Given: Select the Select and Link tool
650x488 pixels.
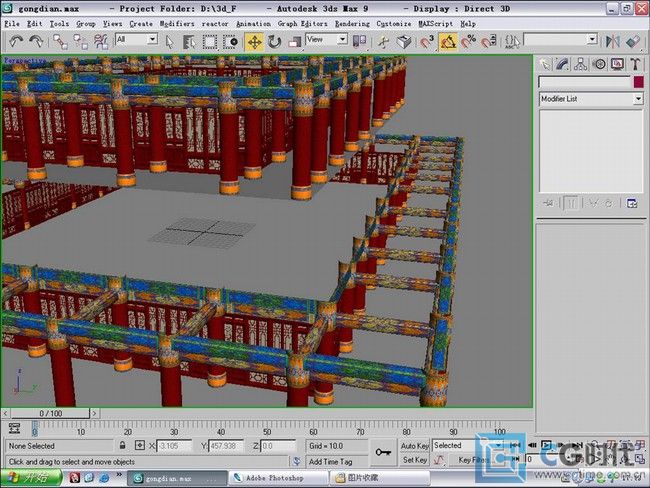Looking at the screenshot, I should [x=61, y=41].
